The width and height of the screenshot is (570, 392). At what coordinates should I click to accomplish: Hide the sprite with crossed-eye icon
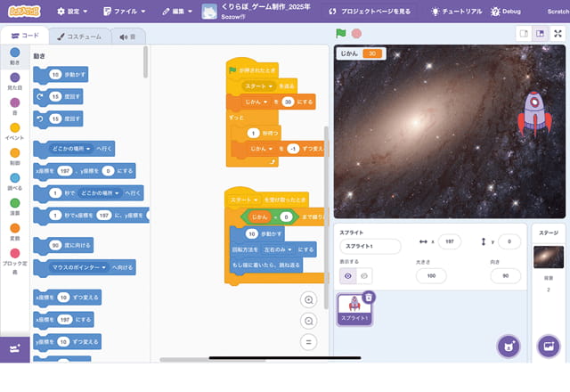tap(364, 276)
